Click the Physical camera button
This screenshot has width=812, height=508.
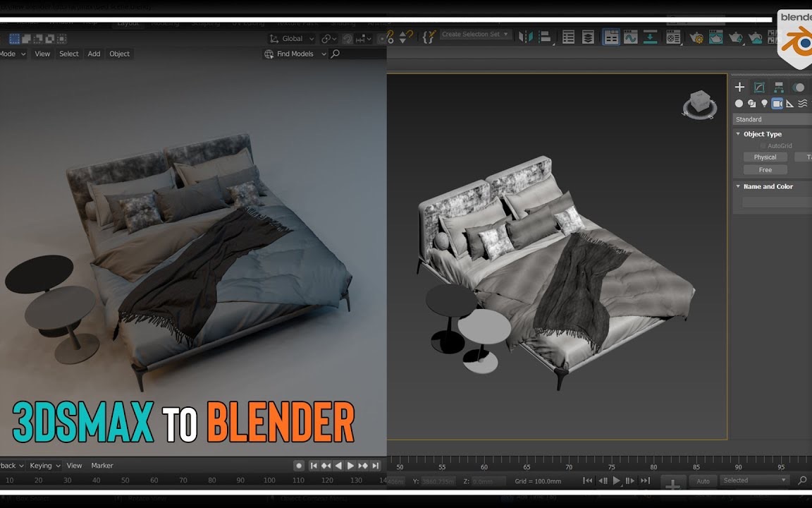pyautogui.click(x=765, y=157)
